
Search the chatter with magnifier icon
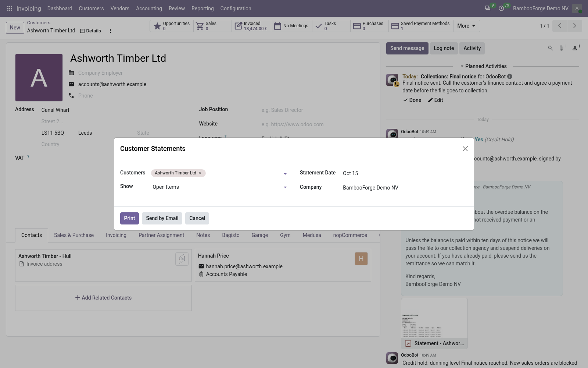click(x=550, y=48)
